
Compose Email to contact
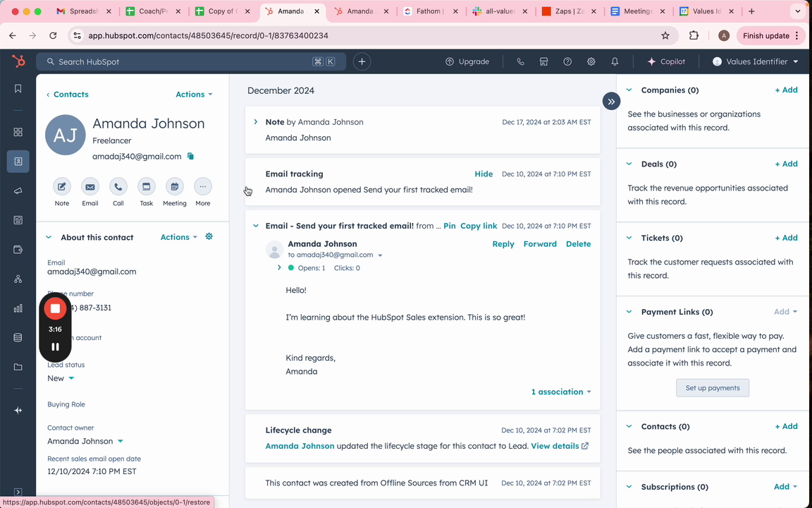[90, 186]
